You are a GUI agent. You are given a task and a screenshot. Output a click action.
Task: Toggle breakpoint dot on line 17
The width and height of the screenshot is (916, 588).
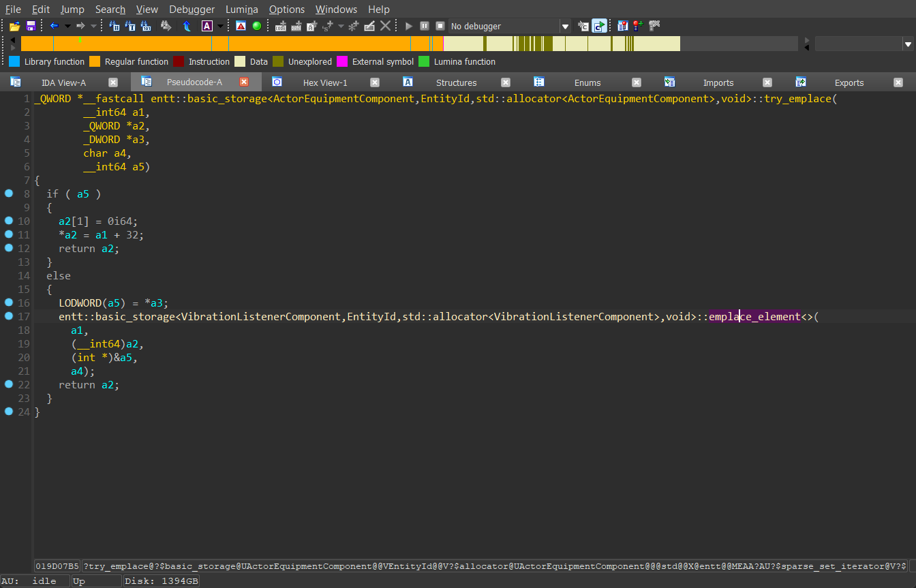tap(9, 316)
